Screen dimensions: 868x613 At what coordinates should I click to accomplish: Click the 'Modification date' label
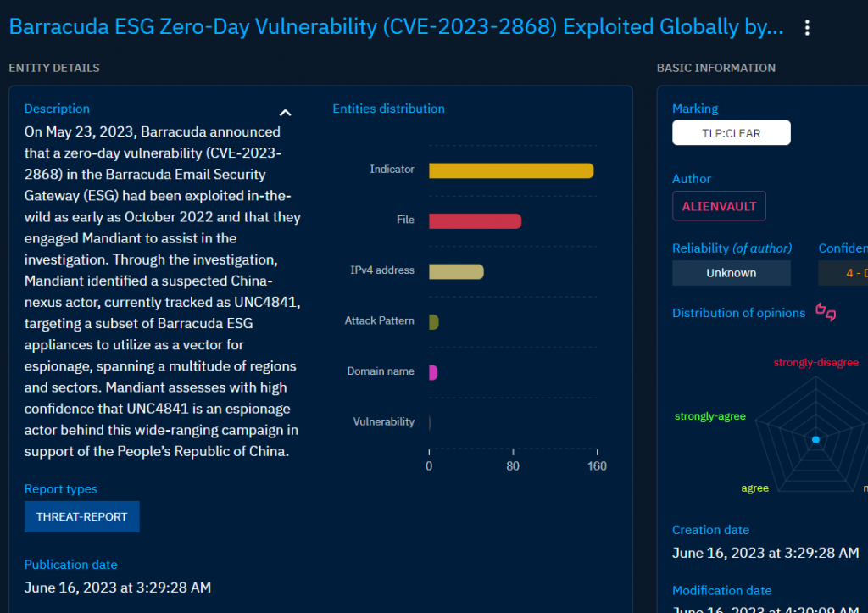click(x=721, y=590)
